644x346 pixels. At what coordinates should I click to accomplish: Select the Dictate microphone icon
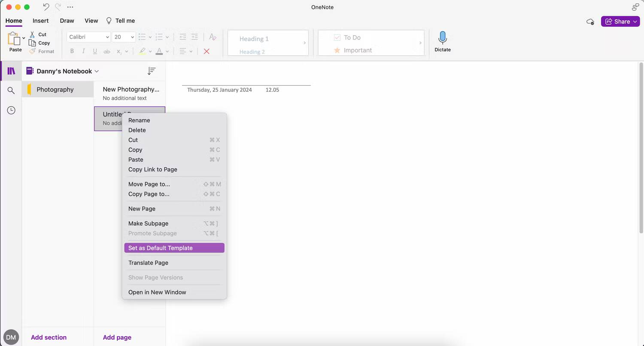point(442,39)
